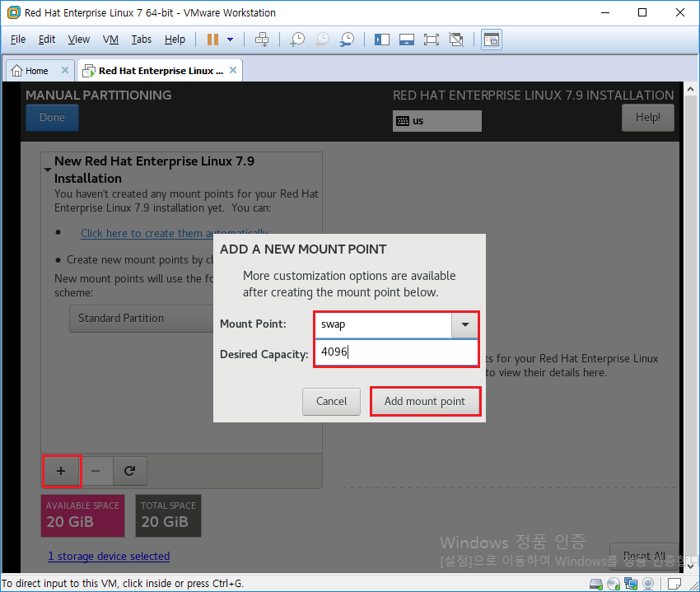
Task: Select the AVAILABLE SPACE 20 GiB box
Action: 82,515
